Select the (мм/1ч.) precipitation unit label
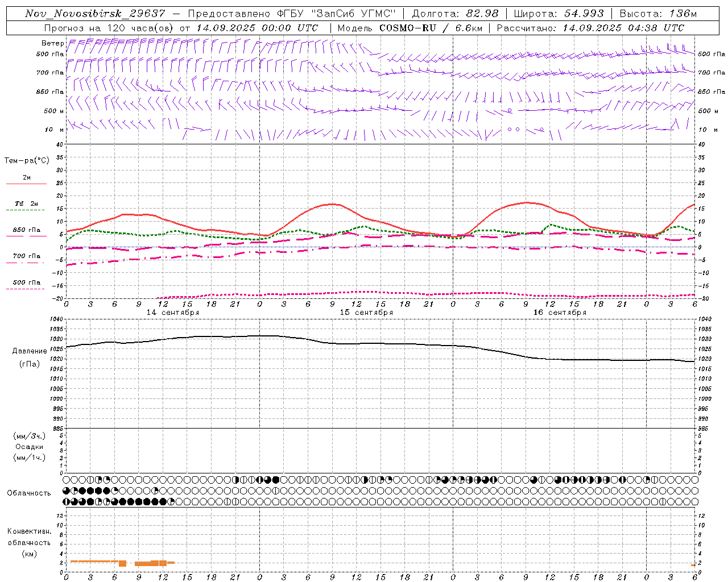The width and height of the screenshot is (728, 582). [x=30, y=458]
